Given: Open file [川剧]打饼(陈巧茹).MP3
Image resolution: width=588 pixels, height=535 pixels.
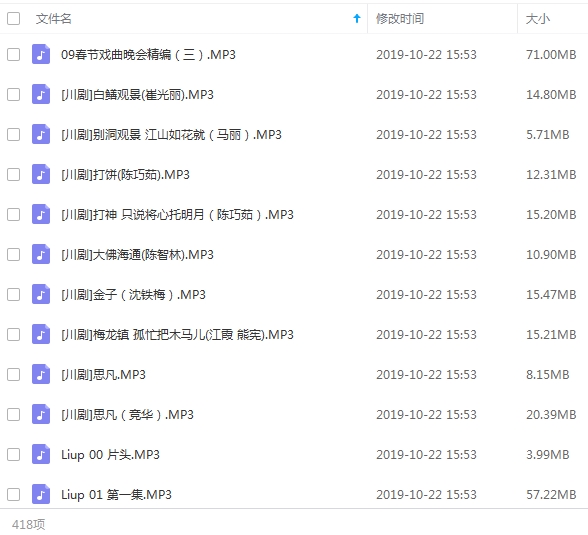Looking at the screenshot, I should [125, 175].
